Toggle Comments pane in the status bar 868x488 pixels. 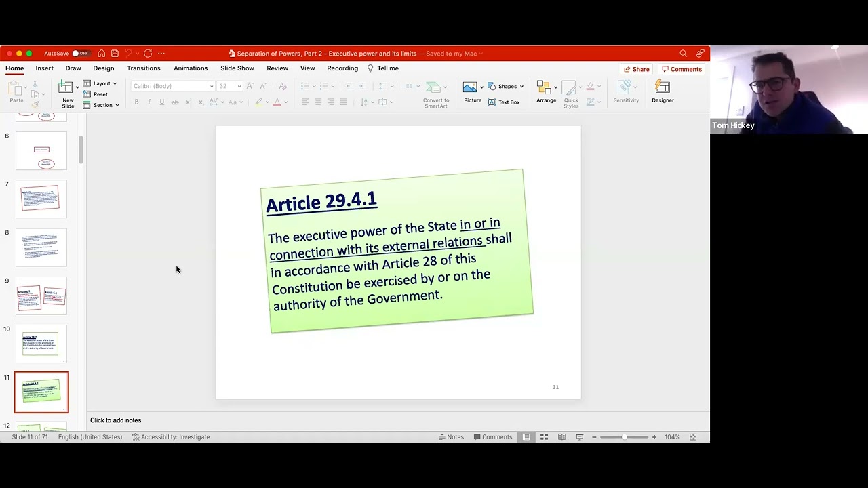click(493, 437)
